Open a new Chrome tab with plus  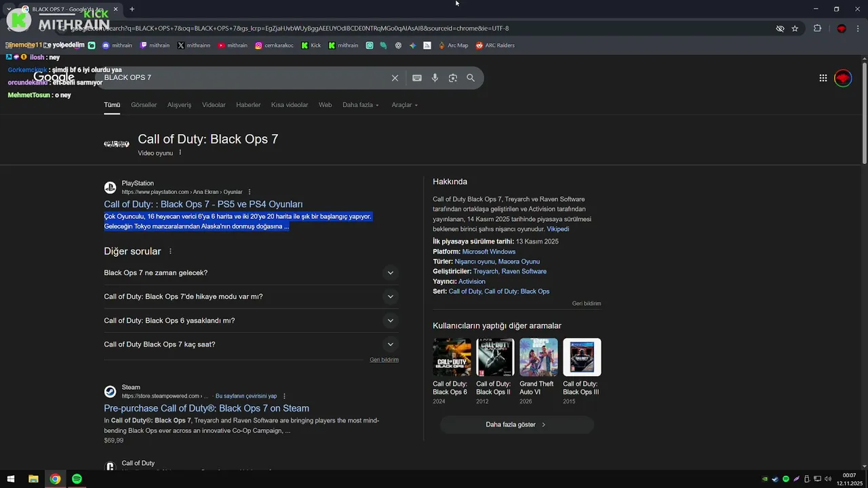pyautogui.click(x=132, y=9)
